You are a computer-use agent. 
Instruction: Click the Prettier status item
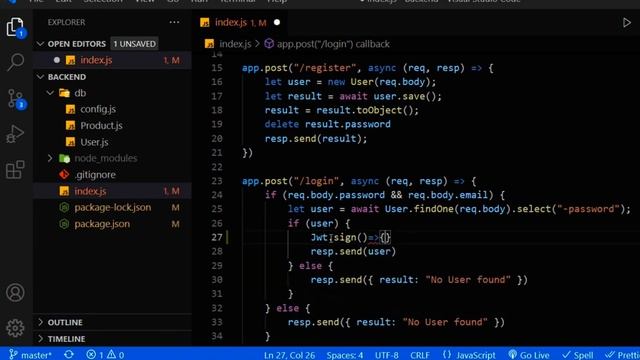tap(622, 354)
